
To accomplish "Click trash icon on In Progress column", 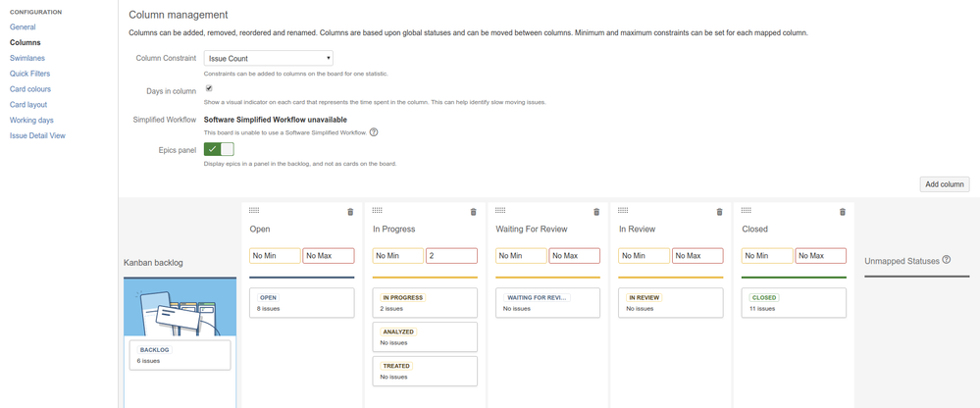I will 473,212.
